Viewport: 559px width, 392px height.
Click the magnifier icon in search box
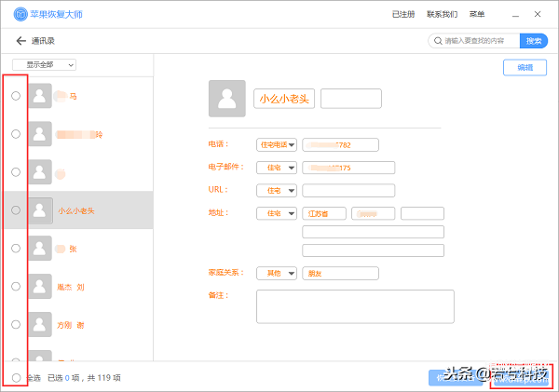pyautogui.click(x=438, y=41)
